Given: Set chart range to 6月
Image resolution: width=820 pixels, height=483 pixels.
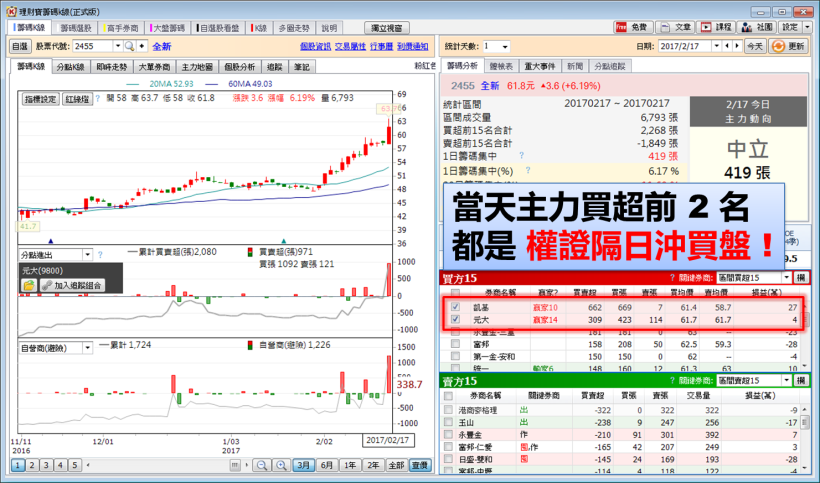Looking at the screenshot, I should click(326, 465).
